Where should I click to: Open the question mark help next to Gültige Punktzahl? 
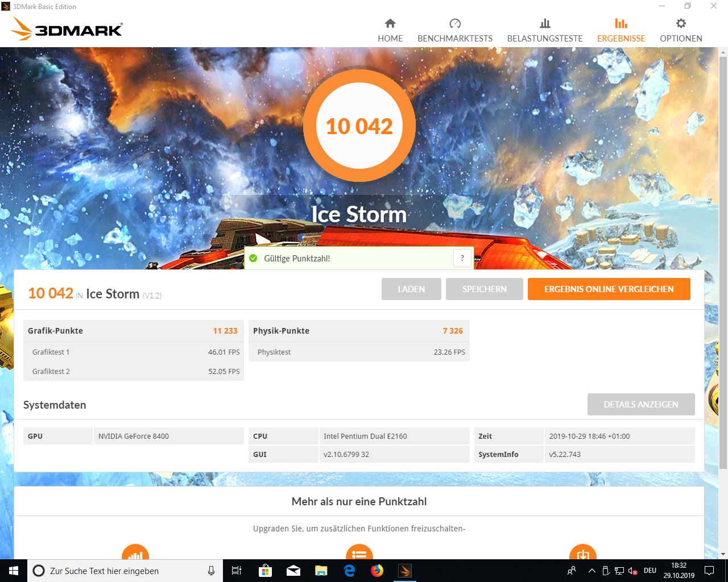click(x=462, y=258)
